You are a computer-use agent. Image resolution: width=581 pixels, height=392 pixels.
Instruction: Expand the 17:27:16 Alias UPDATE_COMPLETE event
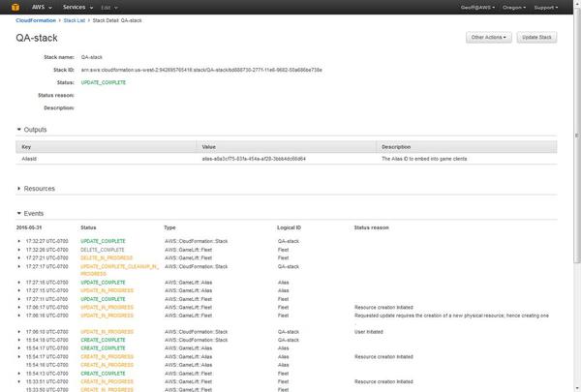(x=19, y=283)
